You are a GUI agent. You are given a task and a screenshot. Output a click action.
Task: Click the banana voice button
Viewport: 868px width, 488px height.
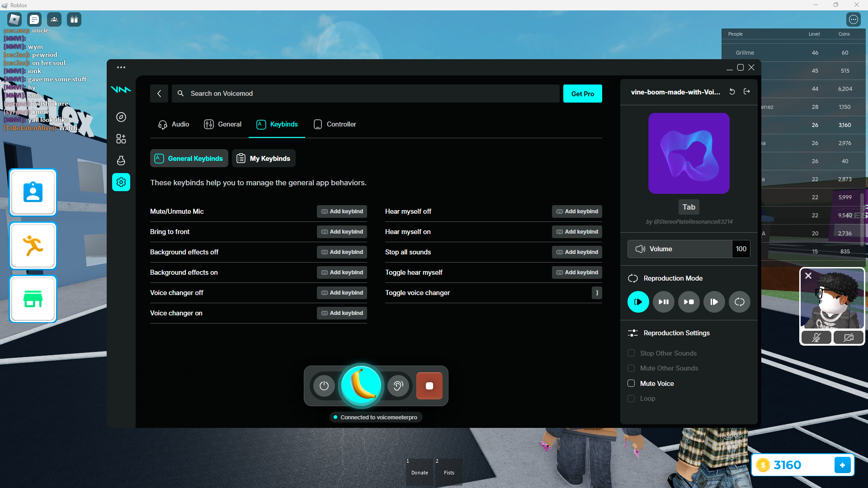(361, 386)
